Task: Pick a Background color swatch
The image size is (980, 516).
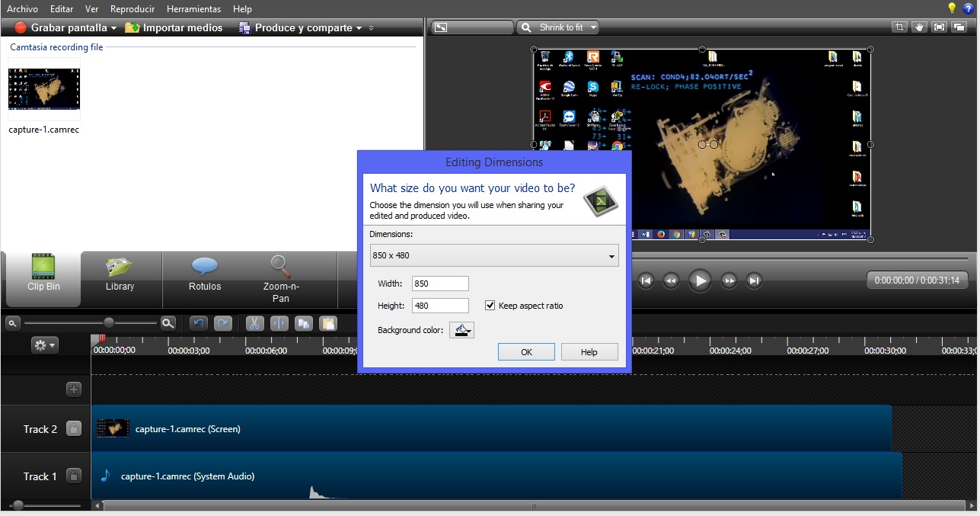Action: (x=461, y=330)
